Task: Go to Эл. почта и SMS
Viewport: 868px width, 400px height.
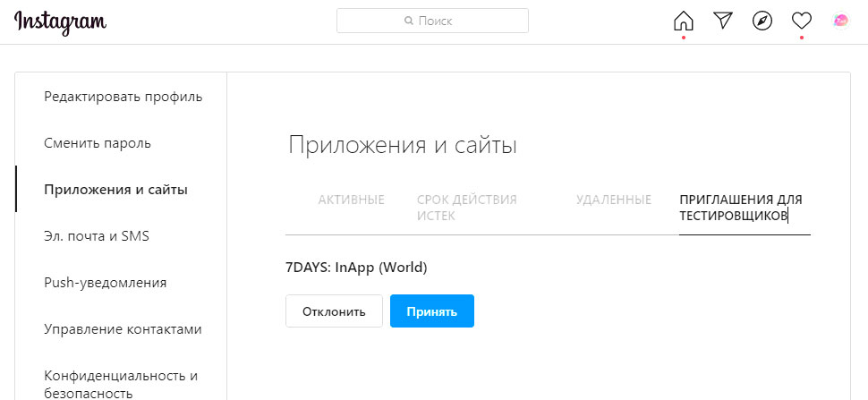Action: pos(97,236)
